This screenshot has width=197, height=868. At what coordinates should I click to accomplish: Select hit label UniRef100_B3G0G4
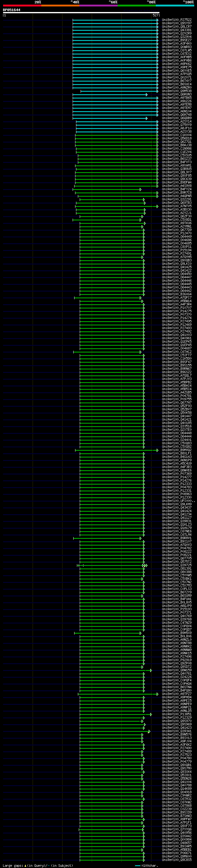click(x=176, y=294)
